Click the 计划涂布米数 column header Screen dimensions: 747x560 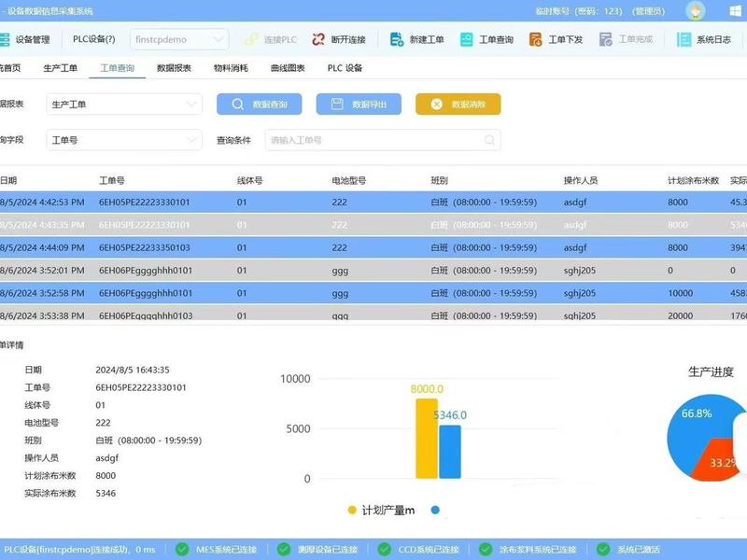(693, 180)
